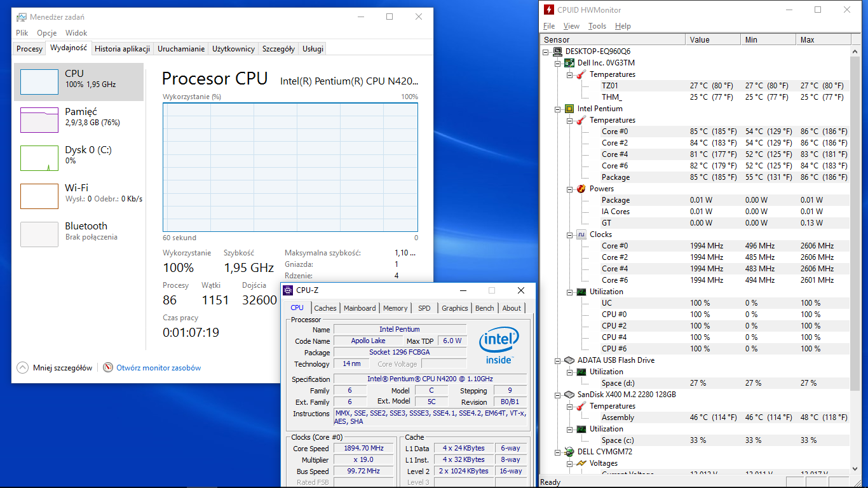Screen dimensions: 868x488
Task: Click the Powers flame icon in HWMonitor
Action: (581, 189)
